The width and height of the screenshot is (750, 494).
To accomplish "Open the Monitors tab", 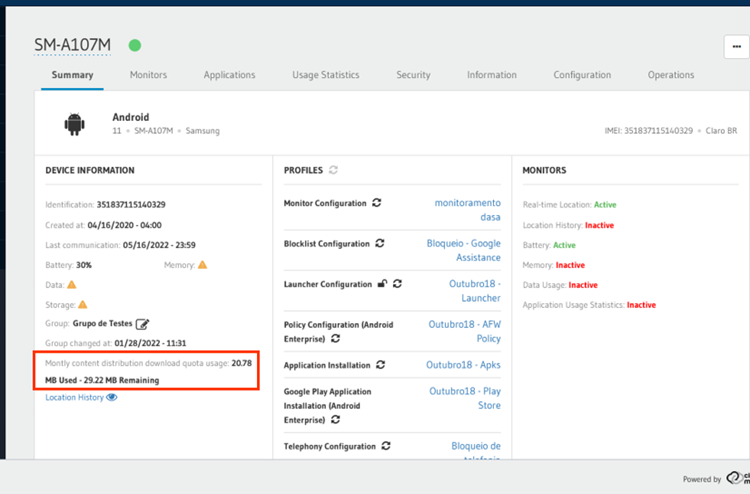I will (x=148, y=75).
